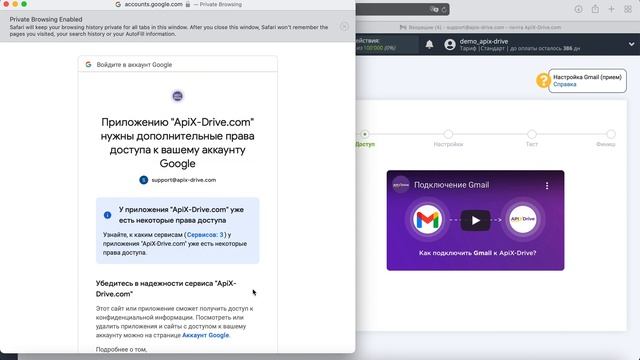Open Safari downloads icon in background window
This screenshot has width=640, height=360.
click(578, 9)
